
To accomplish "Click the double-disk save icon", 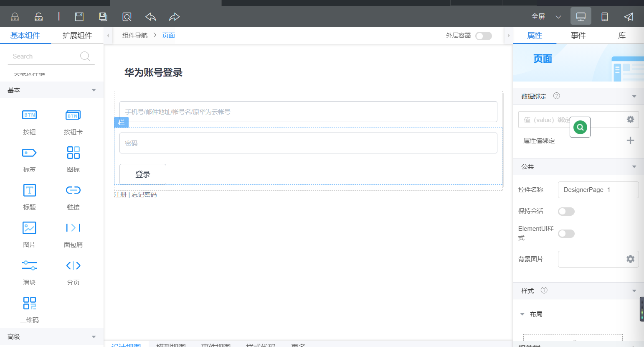I will (103, 17).
